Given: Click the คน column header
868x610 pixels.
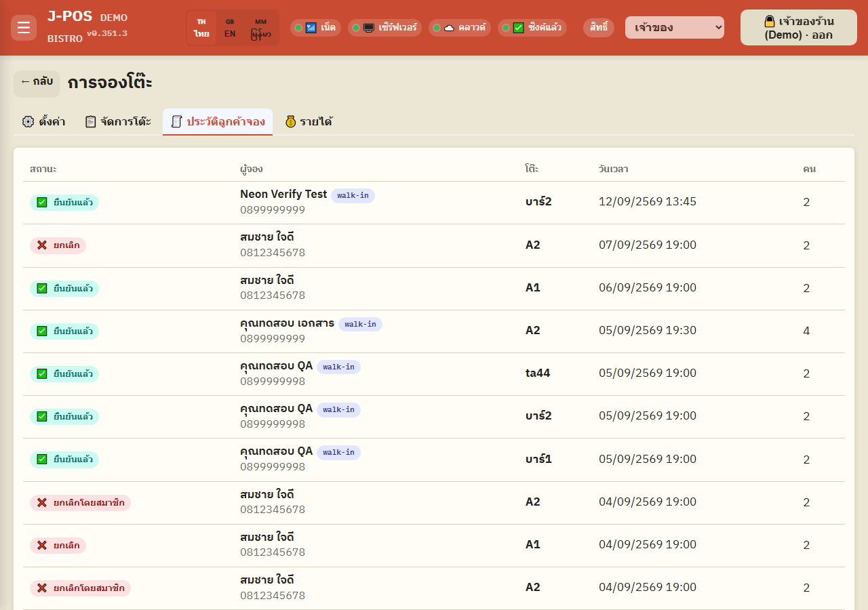Looking at the screenshot, I should point(809,169).
